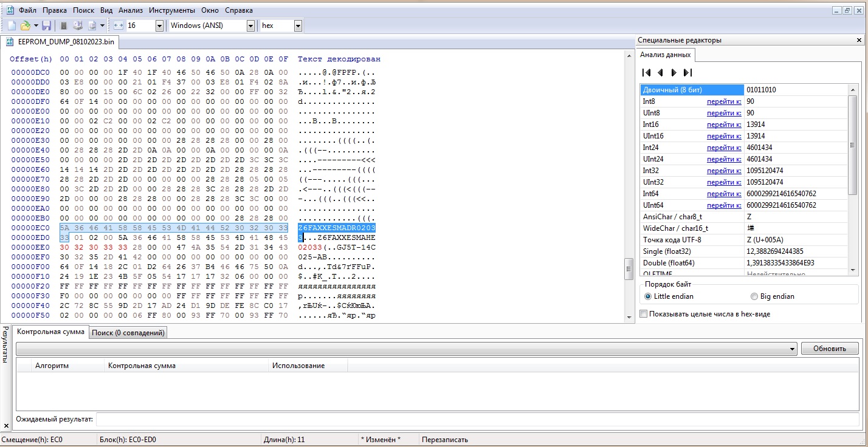Jump to first byte in Анализ данных
Screen dimensions: 868x447
[x=647, y=73]
